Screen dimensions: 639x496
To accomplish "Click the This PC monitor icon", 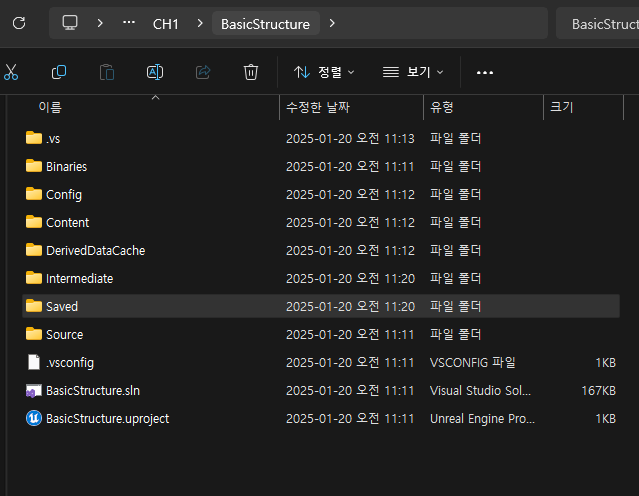I will point(70,23).
